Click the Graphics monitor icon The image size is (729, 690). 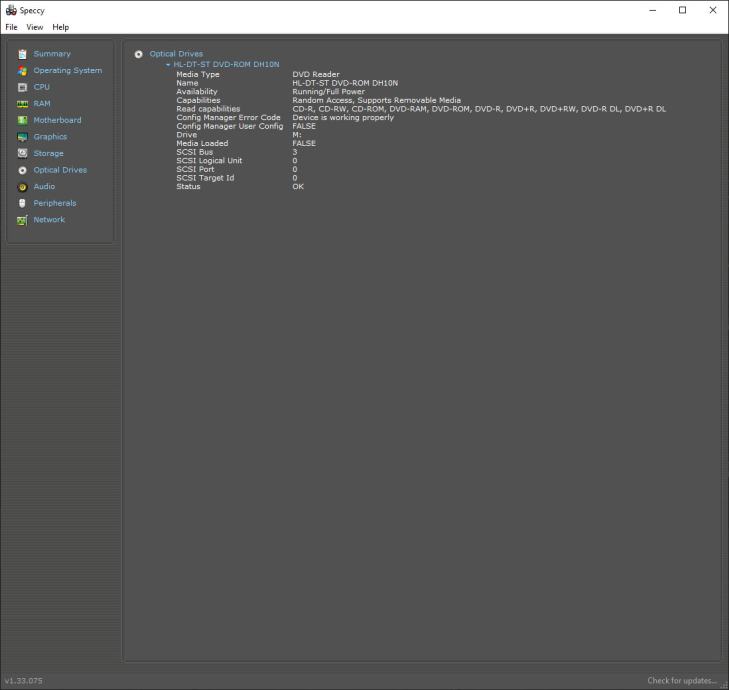point(22,137)
